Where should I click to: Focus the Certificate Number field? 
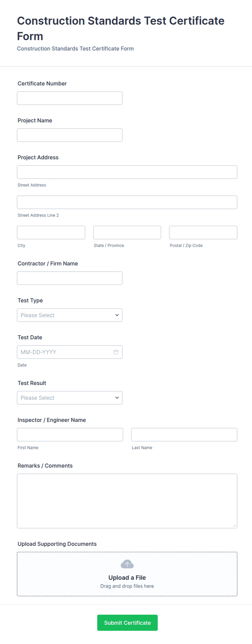coord(70,98)
